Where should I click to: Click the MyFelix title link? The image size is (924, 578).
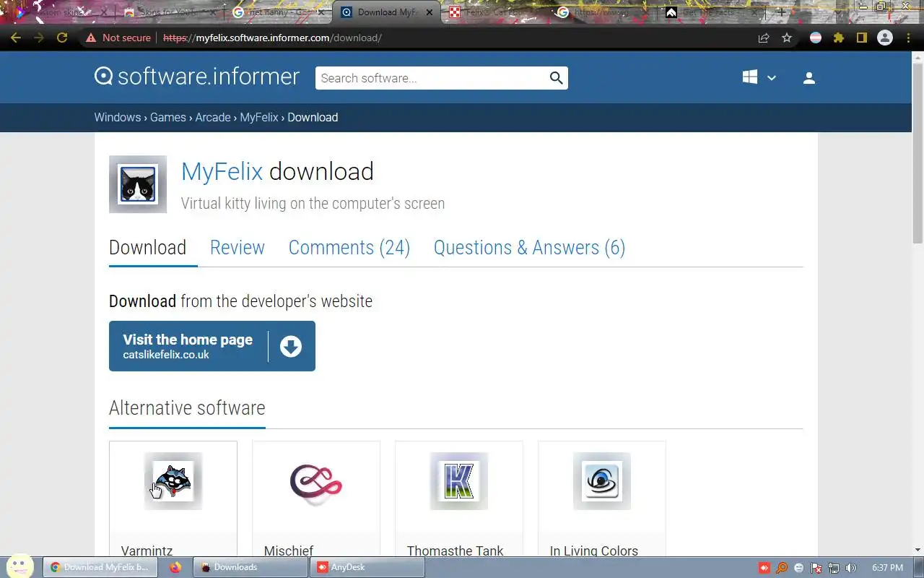222,171
